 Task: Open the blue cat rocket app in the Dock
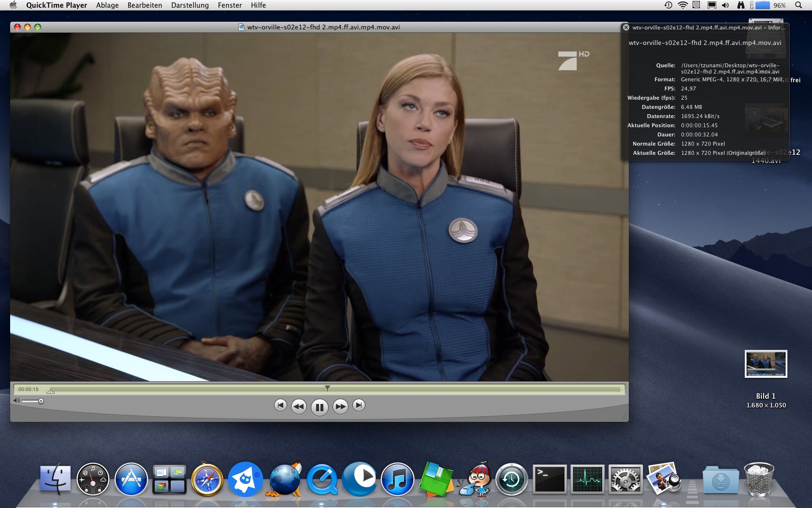[246, 479]
